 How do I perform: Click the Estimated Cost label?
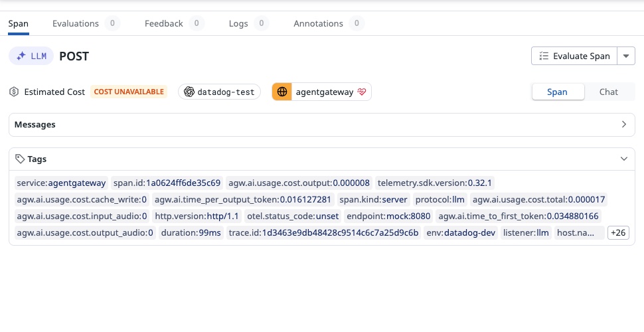point(54,92)
